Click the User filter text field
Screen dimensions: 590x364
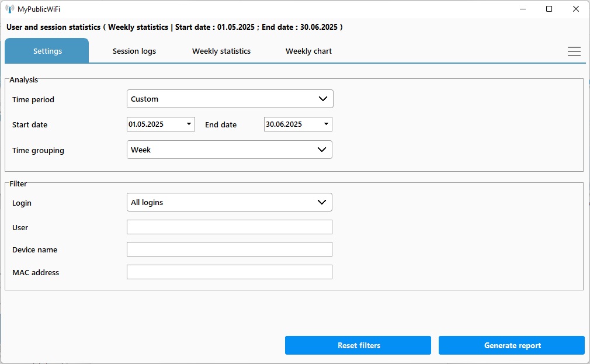click(x=229, y=227)
